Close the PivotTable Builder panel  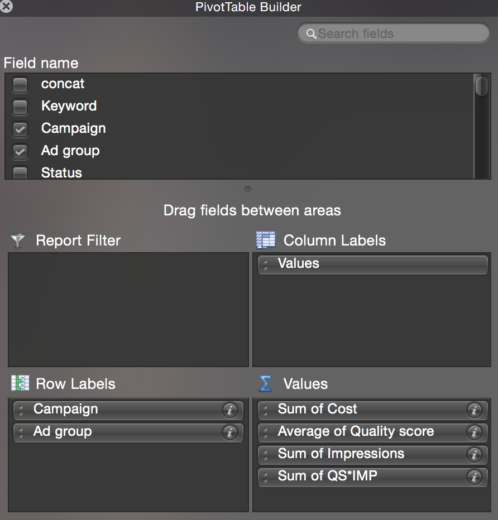(x=6, y=6)
